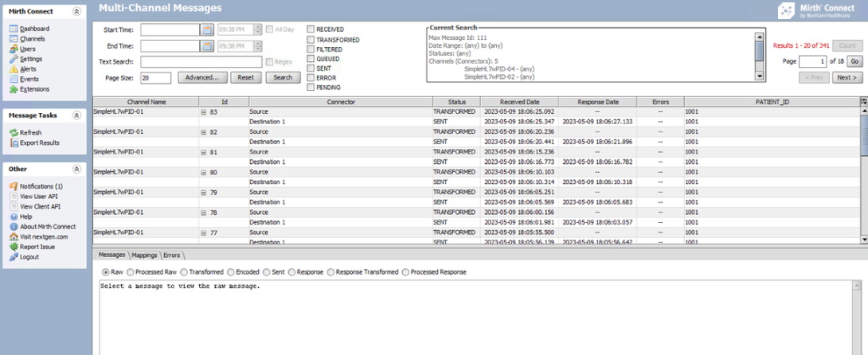Open the Dashboard view icon
Image resolution: width=868 pixels, height=355 pixels.
(x=14, y=29)
